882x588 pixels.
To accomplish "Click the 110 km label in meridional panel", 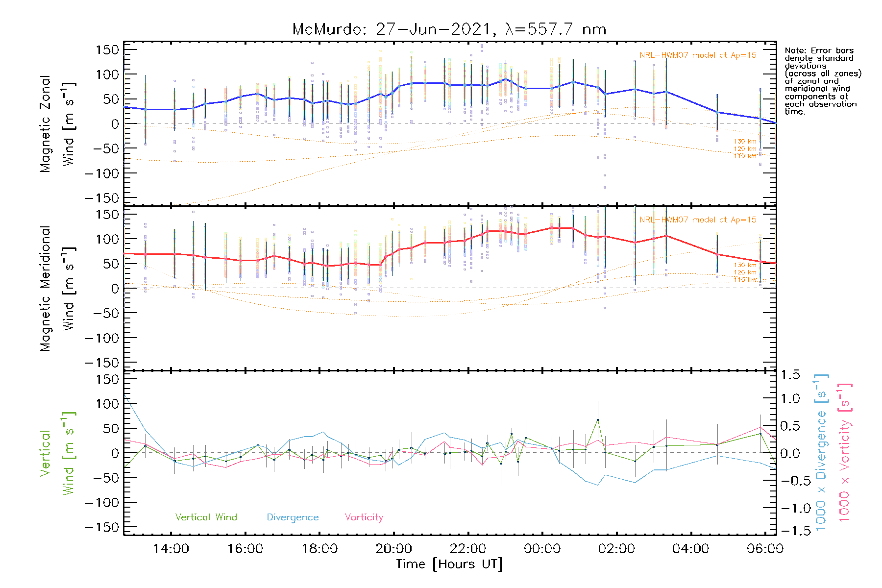I will click(x=745, y=280).
